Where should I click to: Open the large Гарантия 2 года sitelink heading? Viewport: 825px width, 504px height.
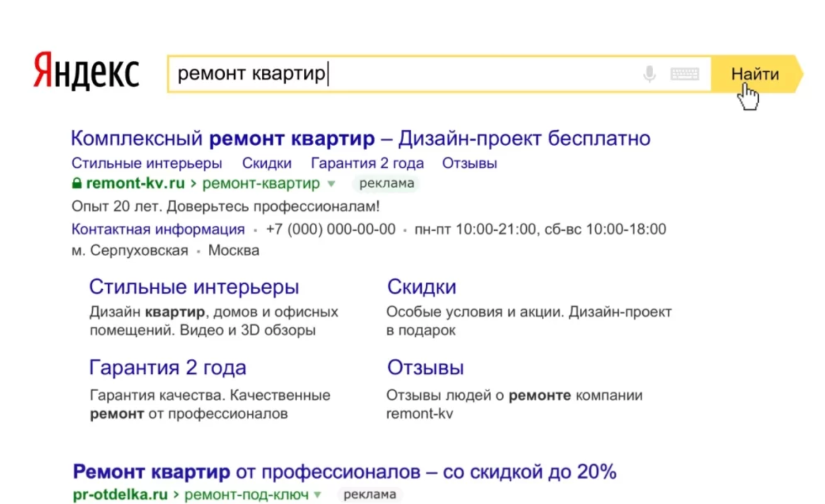[167, 368]
